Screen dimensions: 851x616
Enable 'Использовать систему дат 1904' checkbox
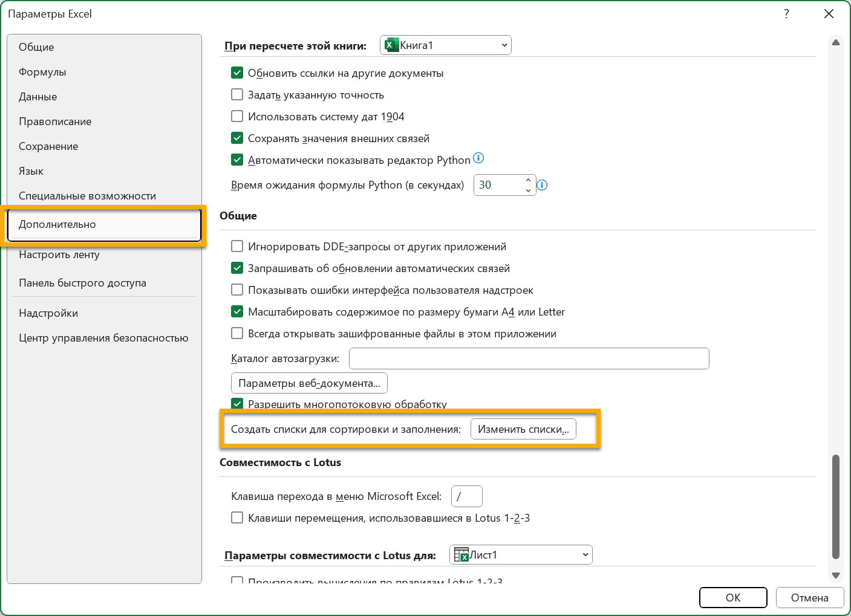pyautogui.click(x=237, y=116)
